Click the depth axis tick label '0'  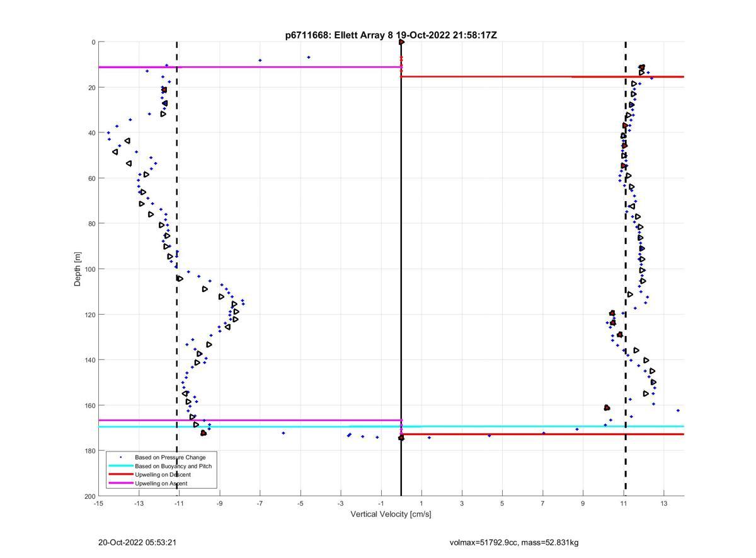pos(93,42)
